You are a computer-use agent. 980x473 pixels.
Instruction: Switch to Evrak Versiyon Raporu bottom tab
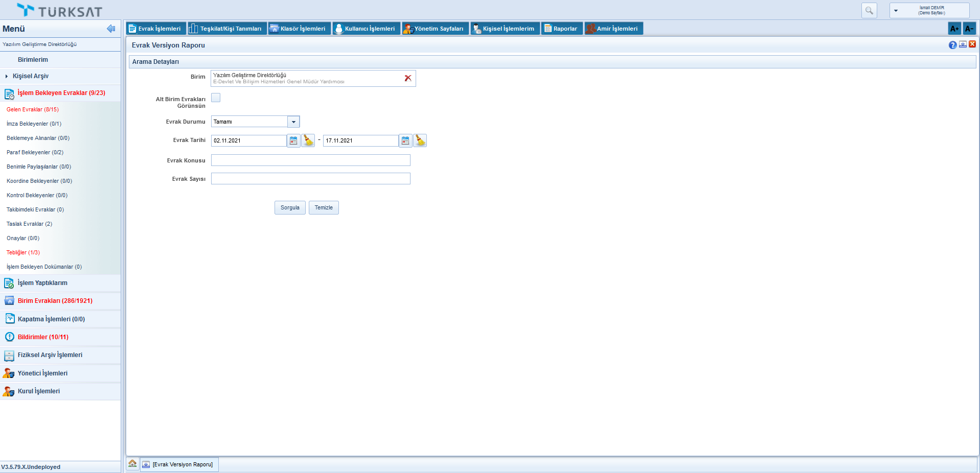tap(179, 464)
